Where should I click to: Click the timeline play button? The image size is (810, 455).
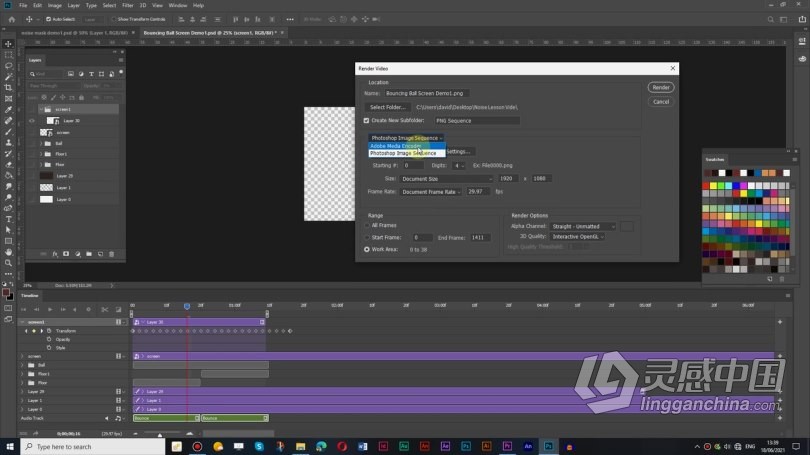click(x=50, y=309)
